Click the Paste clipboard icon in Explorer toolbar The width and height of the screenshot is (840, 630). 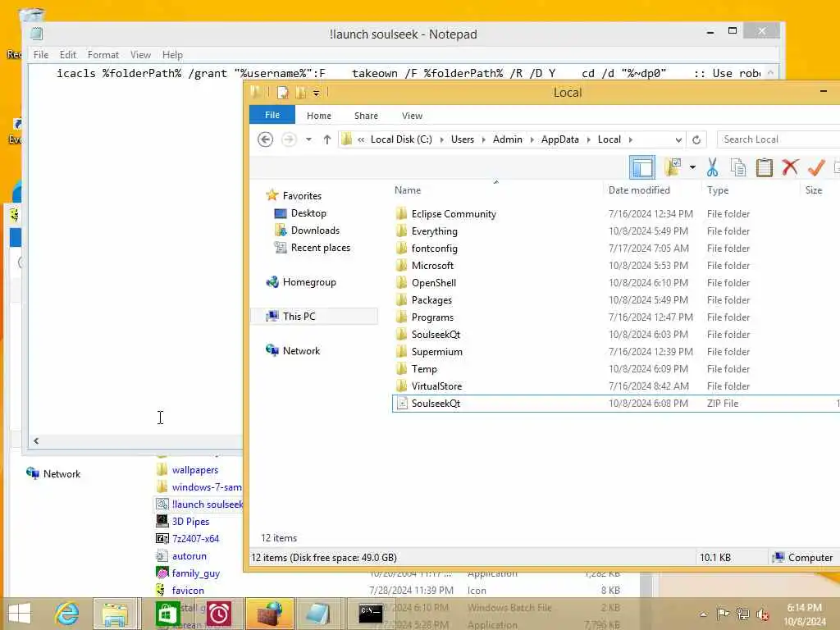point(764,167)
